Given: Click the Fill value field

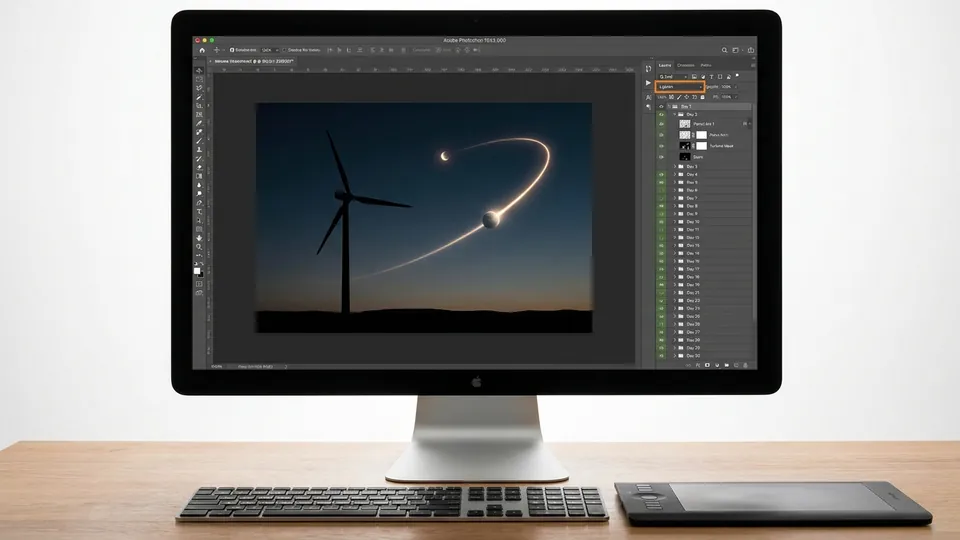Looking at the screenshot, I should [x=727, y=97].
